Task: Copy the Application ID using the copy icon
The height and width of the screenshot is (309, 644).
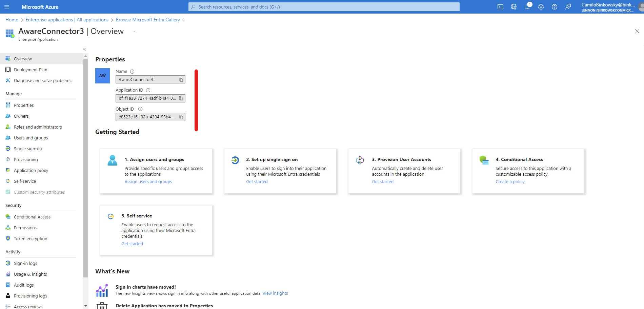Action: (x=181, y=98)
